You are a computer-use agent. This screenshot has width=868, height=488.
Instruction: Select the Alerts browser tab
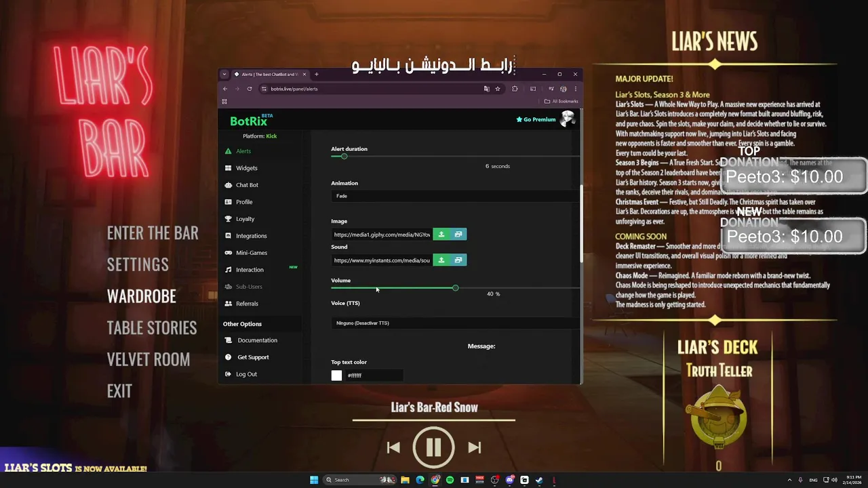click(270, 74)
